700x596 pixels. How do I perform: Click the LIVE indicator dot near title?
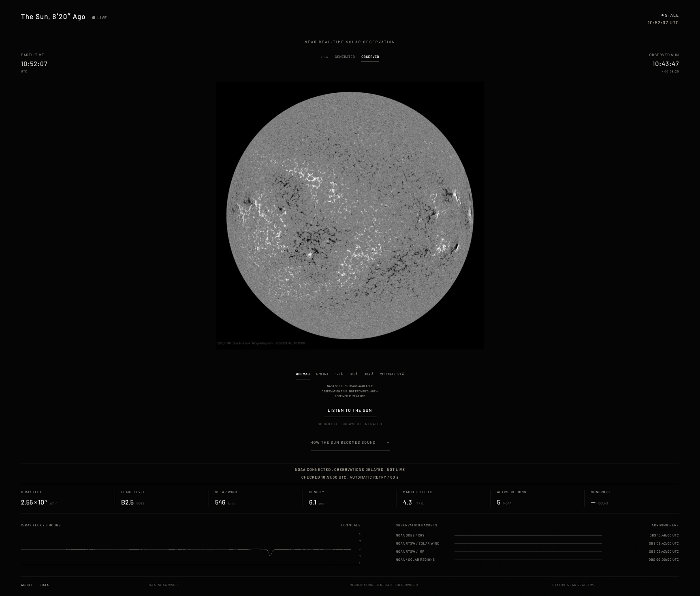tap(94, 18)
